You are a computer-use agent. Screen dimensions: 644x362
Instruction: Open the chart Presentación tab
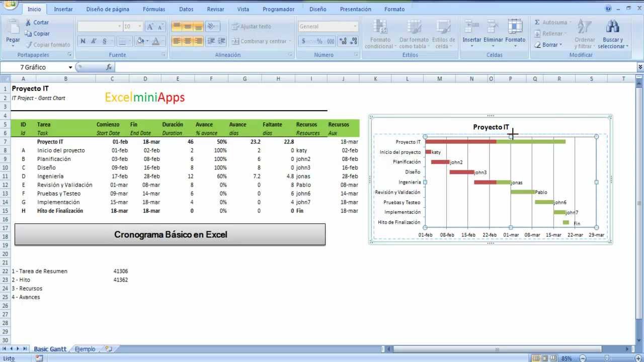[356, 9]
